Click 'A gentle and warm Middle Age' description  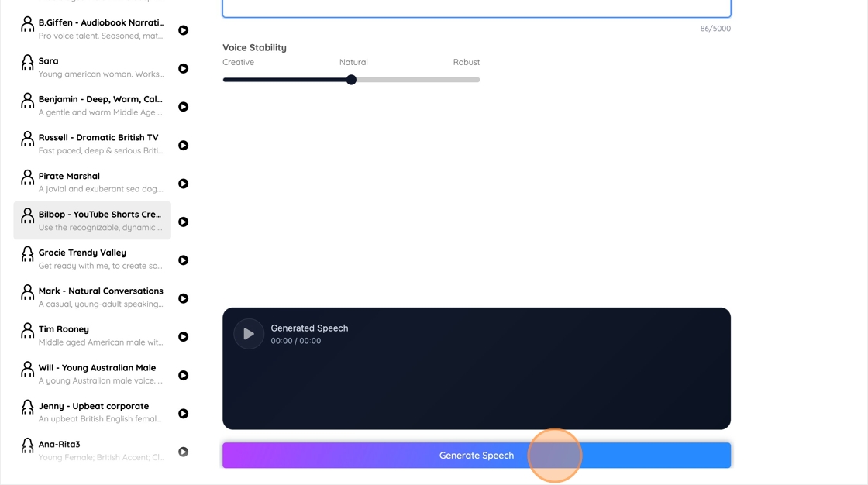(100, 112)
